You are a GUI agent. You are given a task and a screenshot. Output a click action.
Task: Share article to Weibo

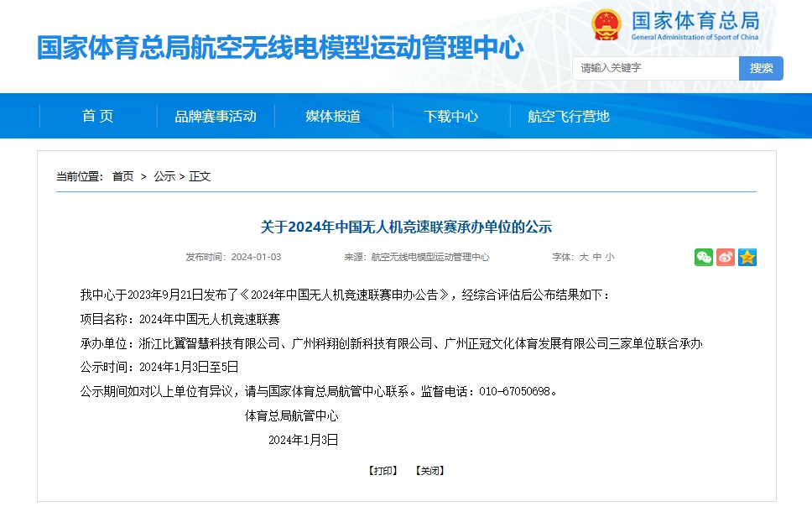pyautogui.click(x=726, y=258)
